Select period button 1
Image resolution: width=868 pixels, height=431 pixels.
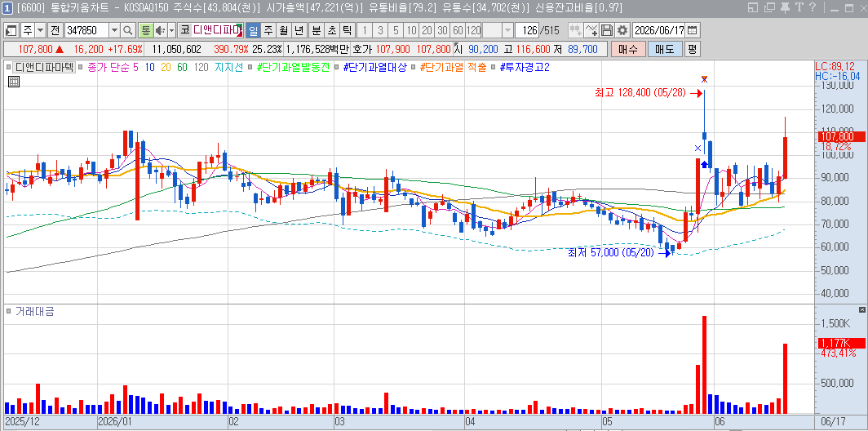click(365, 30)
